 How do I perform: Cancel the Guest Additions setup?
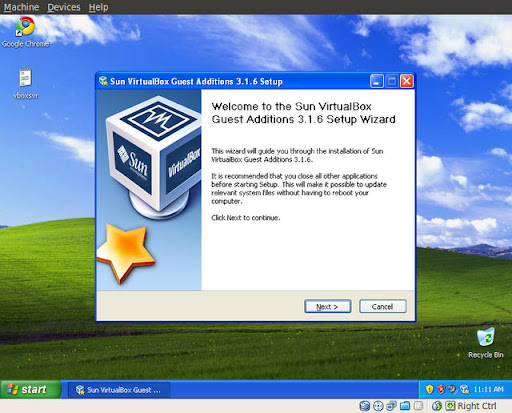pos(383,306)
